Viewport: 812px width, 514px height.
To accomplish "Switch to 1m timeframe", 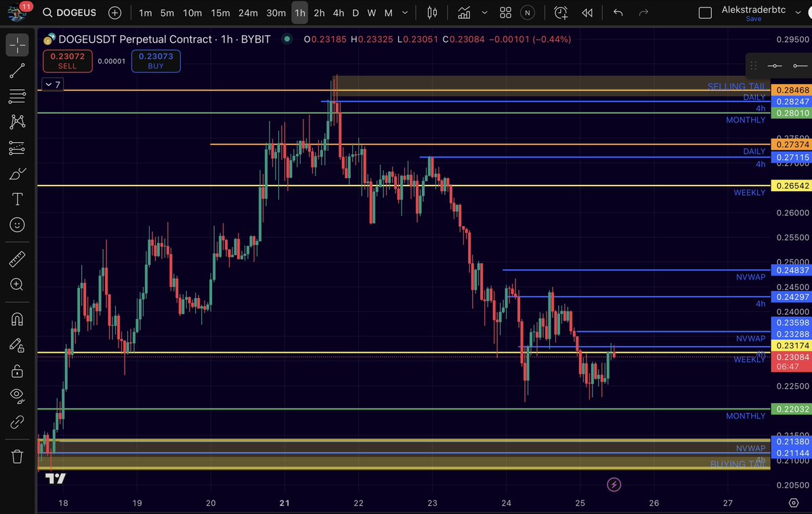I will pos(146,13).
